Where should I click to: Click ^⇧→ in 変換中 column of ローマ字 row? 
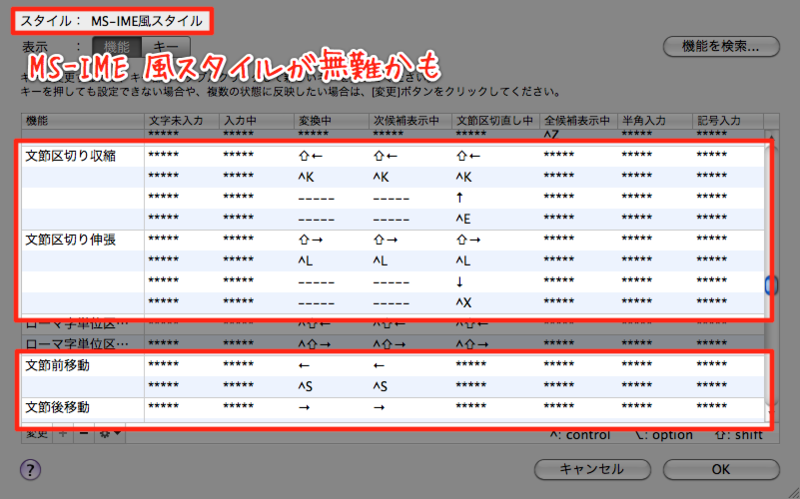click(314, 344)
